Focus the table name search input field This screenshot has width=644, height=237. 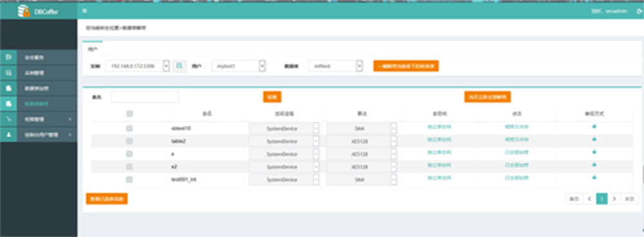(145, 97)
